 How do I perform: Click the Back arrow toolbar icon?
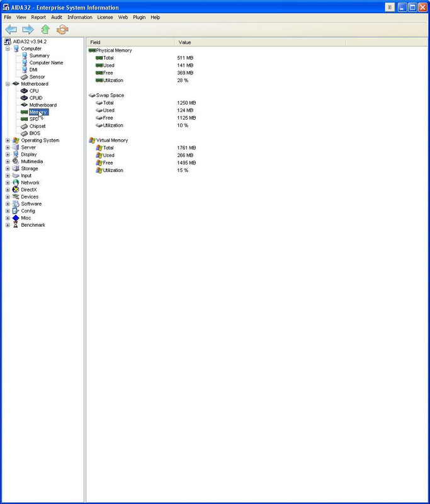pos(11,30)
